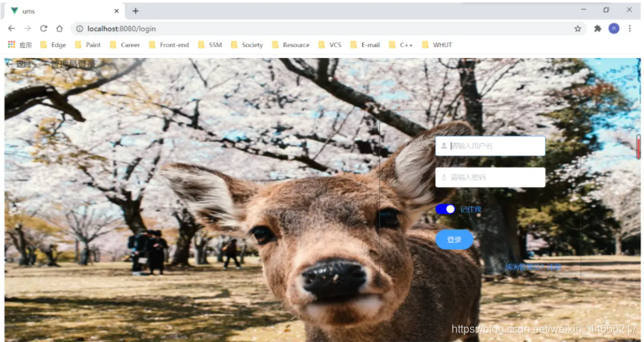Screen dimensions: 644x342
Task: Maximize the browser window
Action: [606, 10]
